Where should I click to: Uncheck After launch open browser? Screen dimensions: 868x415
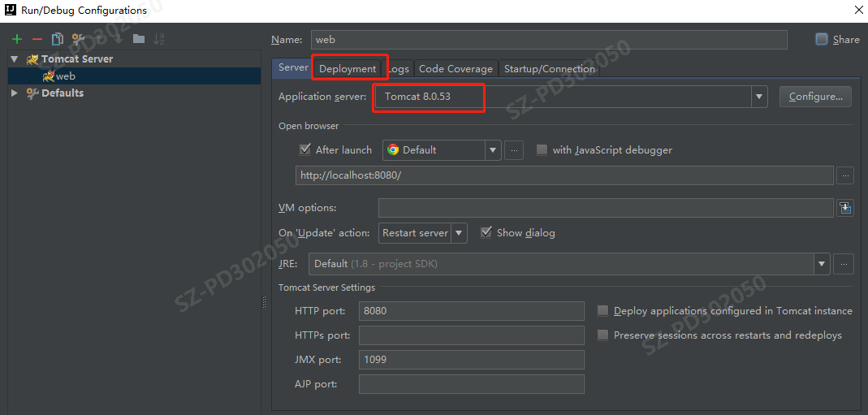tap(305, 150)
